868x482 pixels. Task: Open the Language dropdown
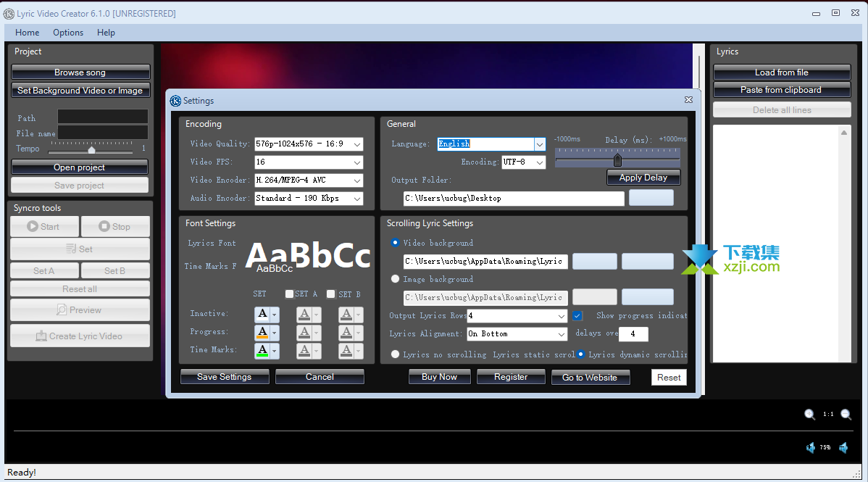(540, 144)
